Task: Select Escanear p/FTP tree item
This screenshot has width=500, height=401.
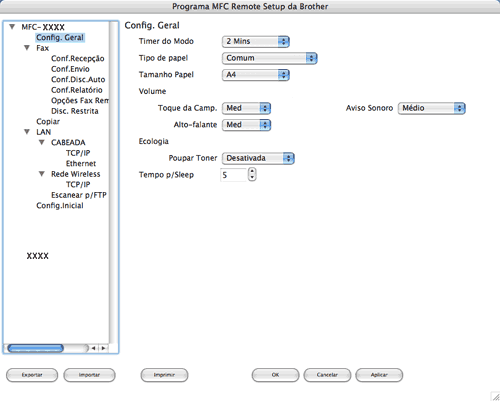Action: coord(79,195)
